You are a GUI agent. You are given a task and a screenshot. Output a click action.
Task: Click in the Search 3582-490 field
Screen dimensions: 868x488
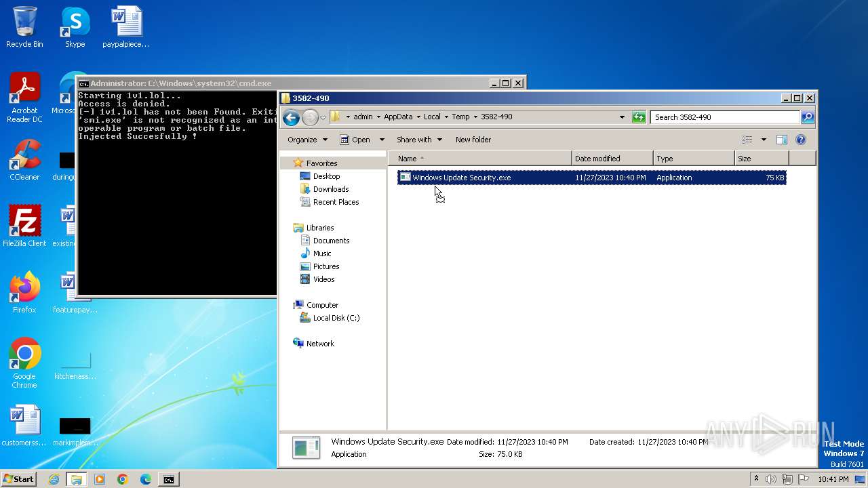click(x=725, y=117)
